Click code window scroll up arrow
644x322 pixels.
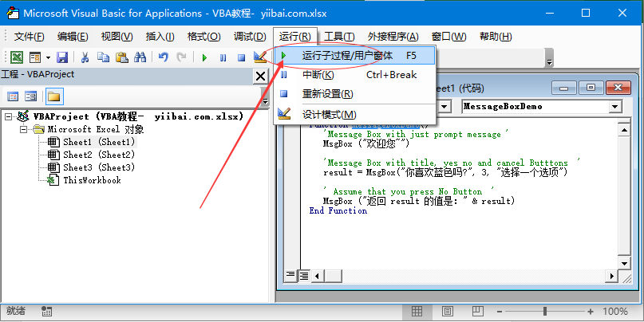click(x=624, y=131)
